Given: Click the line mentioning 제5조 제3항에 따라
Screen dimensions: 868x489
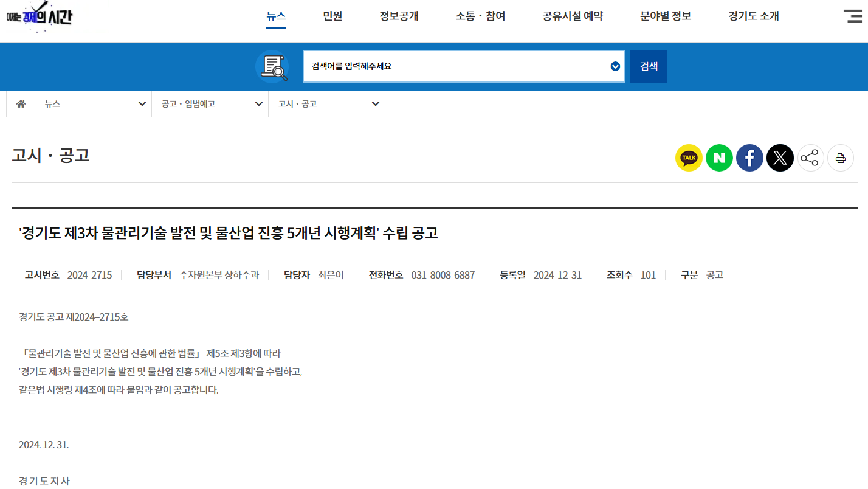Looking at the screenshot, I should pyautogui.click(x=150, y=353).
